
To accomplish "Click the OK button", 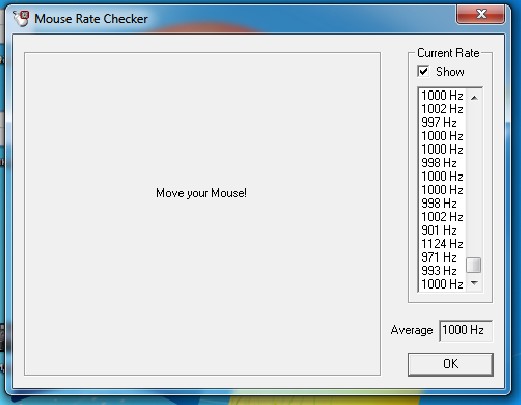I will 451,364.
